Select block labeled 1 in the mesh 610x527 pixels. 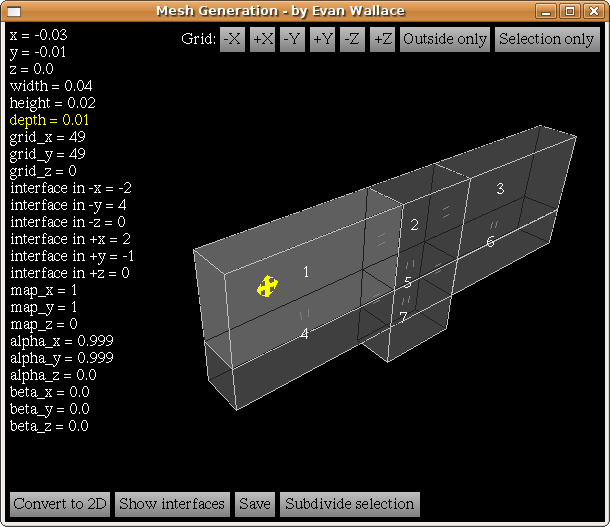[306, 272]
